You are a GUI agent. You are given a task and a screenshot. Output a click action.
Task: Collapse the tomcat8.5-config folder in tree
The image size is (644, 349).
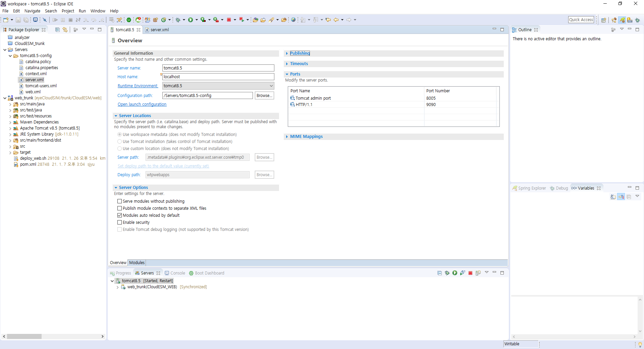[x=10, y=56]
